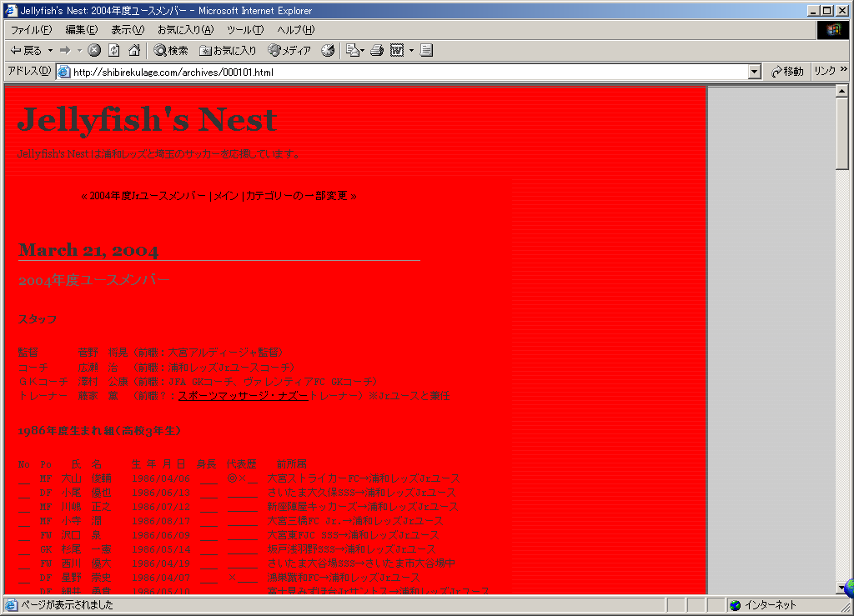Click the 大山 俊輔 player row
This screenshot has height=616, width=854.
239,478
